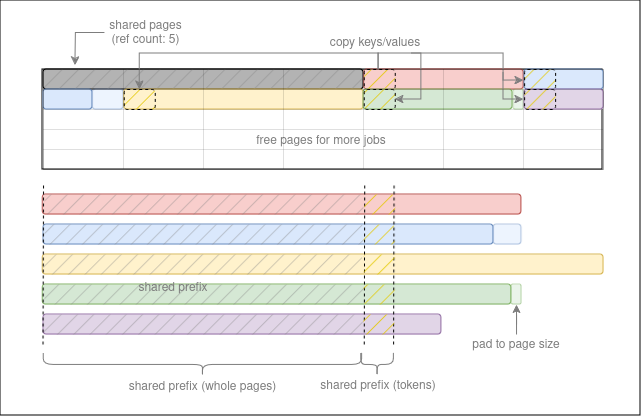
Task: Click the 'pad to page size' label
Action: click(x=515, y=344)
